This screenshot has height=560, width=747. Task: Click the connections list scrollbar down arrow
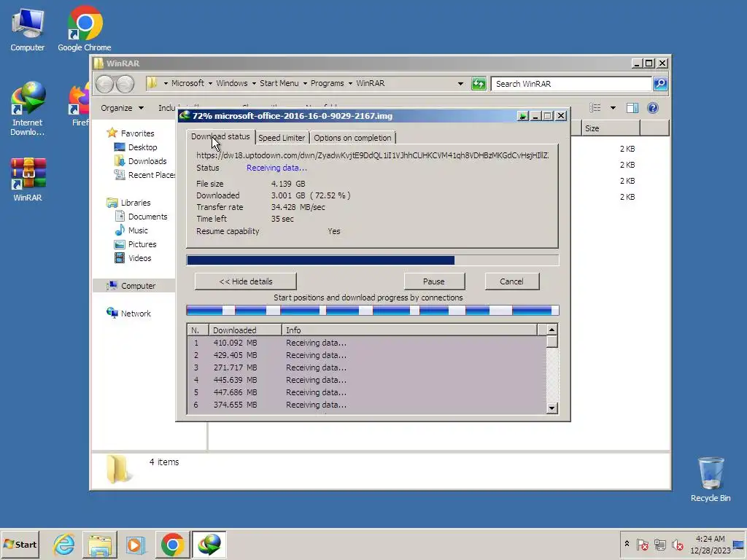click(551, 408)
